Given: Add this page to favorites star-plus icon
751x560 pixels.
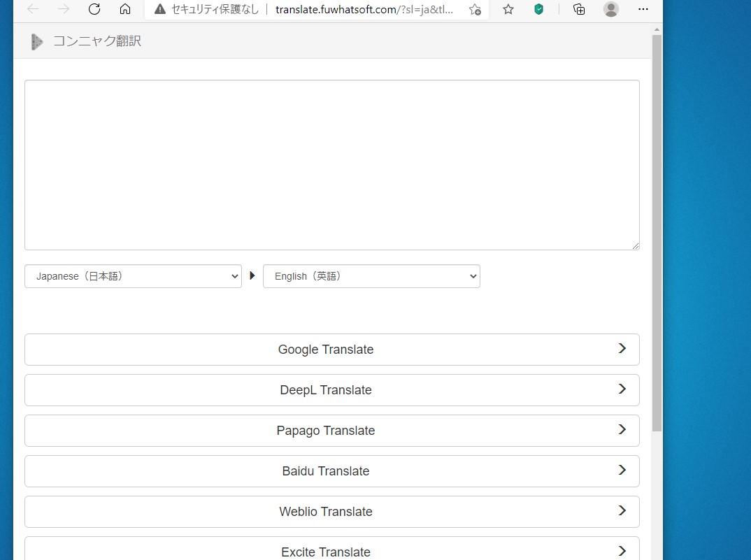Looking at the screenshot, I should coord(475,9).
